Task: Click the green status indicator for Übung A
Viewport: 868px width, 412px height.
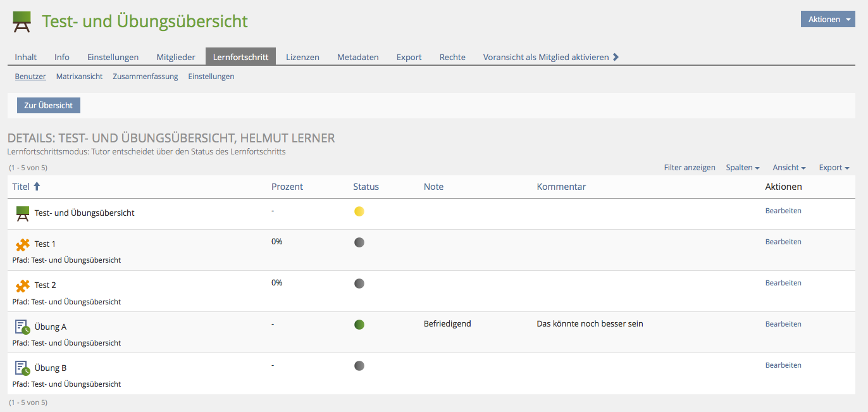Action: coord(359,325)
